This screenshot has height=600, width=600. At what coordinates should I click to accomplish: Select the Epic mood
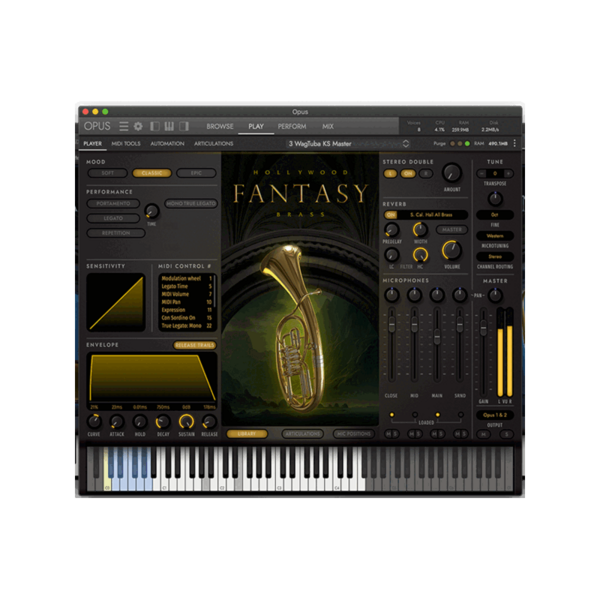tap(196, 173)
